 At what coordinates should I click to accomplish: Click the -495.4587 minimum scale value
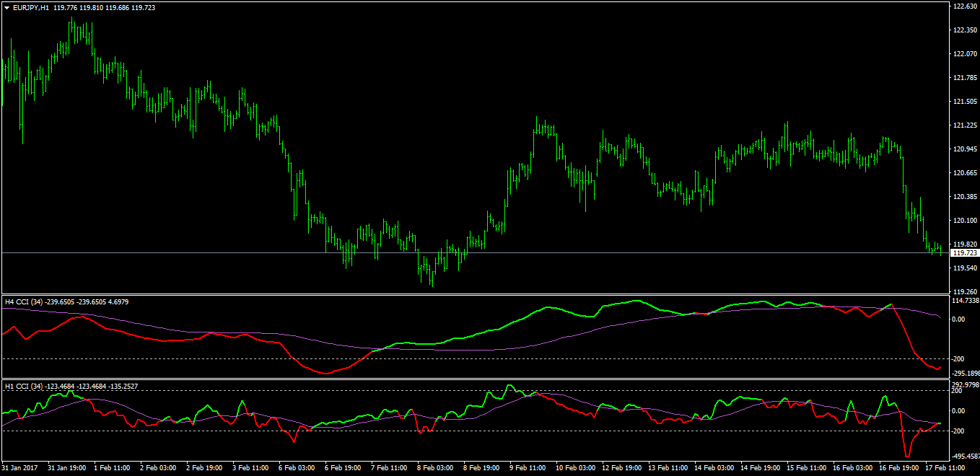[963, 454]
